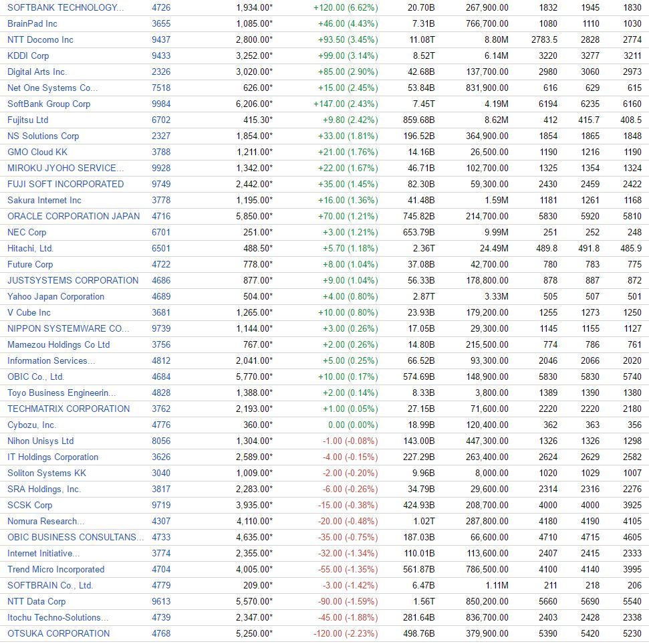Image resolution: width=649 pixels, height=644 pixels.
Task: Open Sakura Internet Inc link
Action: click(44, 200)
